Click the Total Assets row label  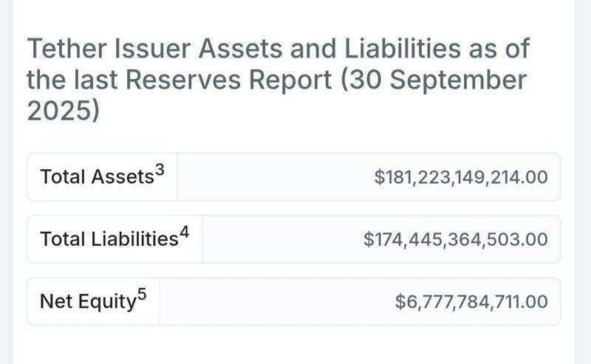tap(96, 177)
